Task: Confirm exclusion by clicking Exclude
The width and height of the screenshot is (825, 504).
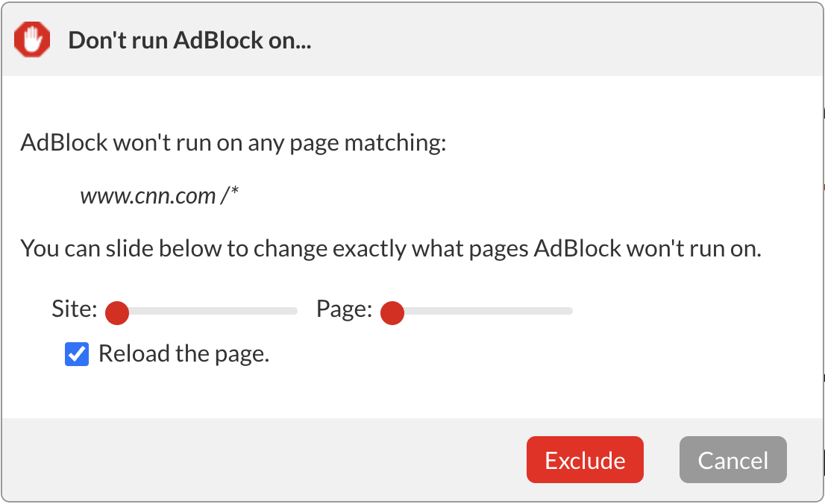Action: (585, 459)
